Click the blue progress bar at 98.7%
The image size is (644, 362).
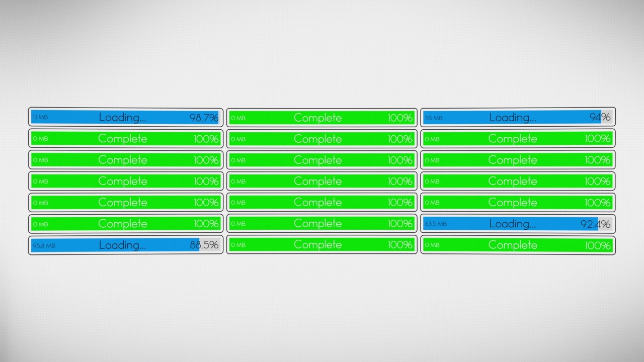coord(125,117)
